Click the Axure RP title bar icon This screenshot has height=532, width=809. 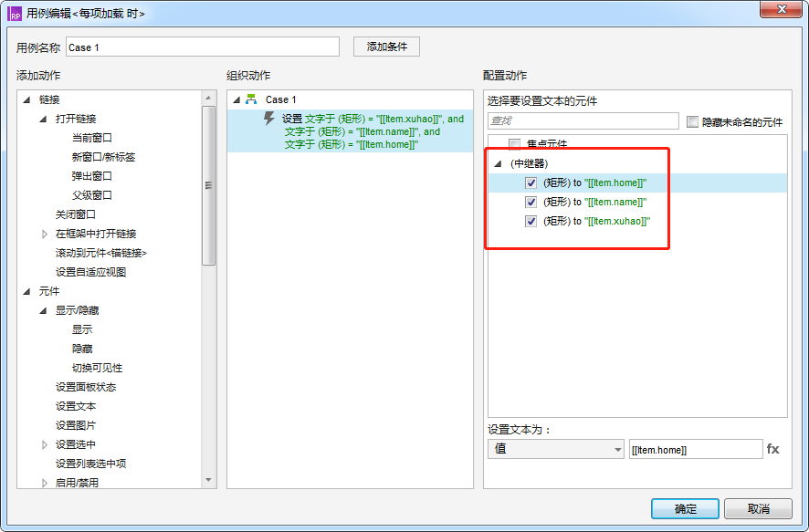pyautogui.click(x=15, y=14)
